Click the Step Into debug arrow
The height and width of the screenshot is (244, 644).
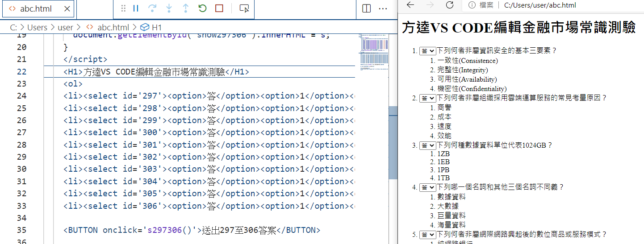(x=169, y=8)
